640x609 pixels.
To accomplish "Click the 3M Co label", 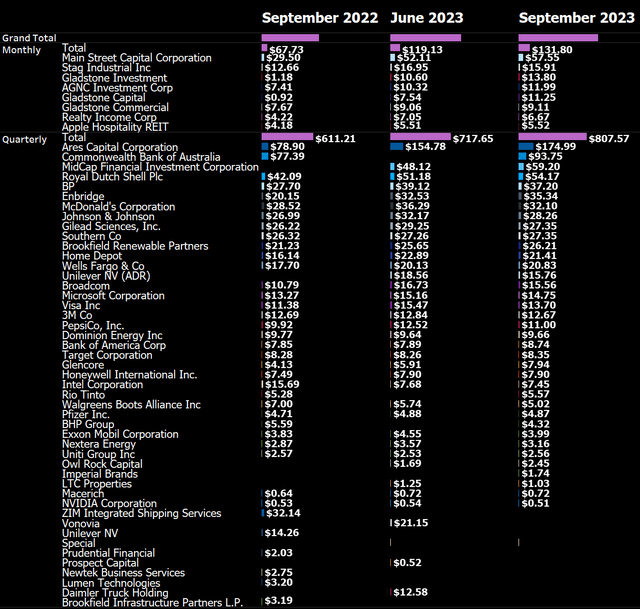I will [x=77, y=315].
